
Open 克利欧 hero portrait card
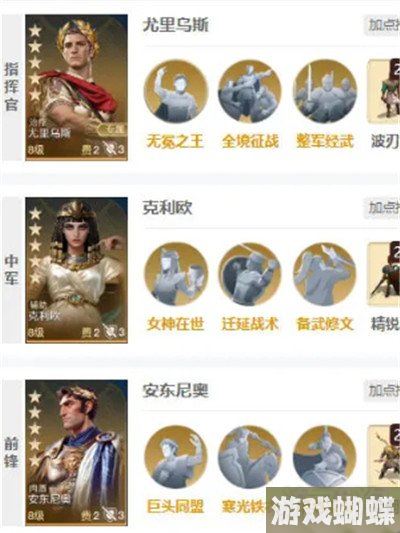[76, 270]
